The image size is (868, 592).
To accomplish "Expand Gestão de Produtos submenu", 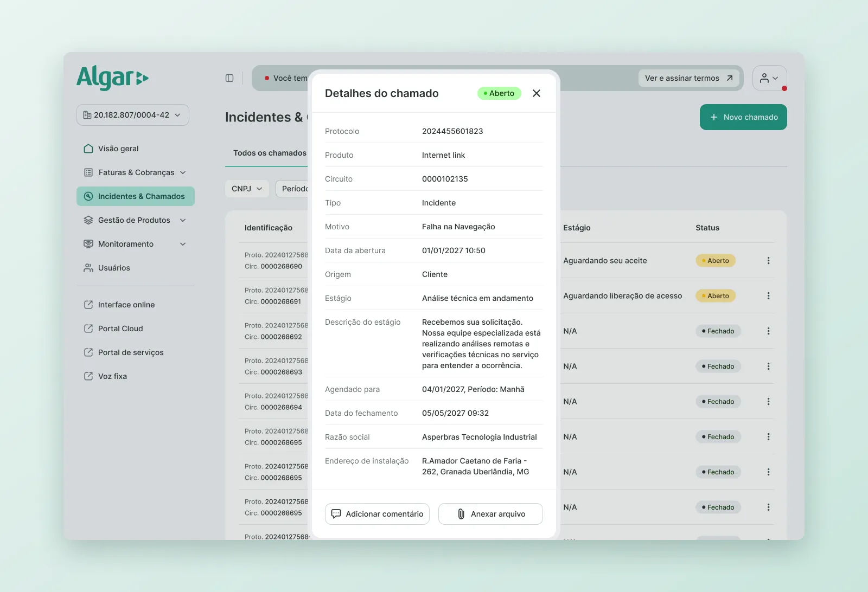I will 136,220.
